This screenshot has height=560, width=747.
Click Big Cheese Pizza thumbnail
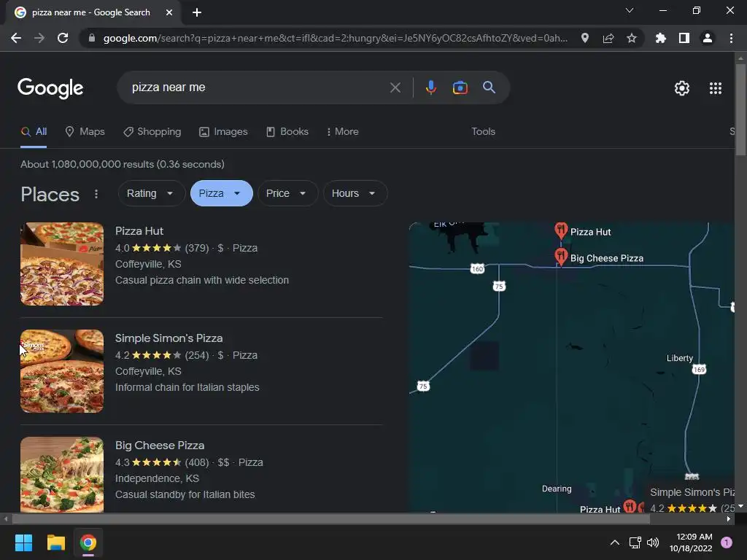coord(62,475)
